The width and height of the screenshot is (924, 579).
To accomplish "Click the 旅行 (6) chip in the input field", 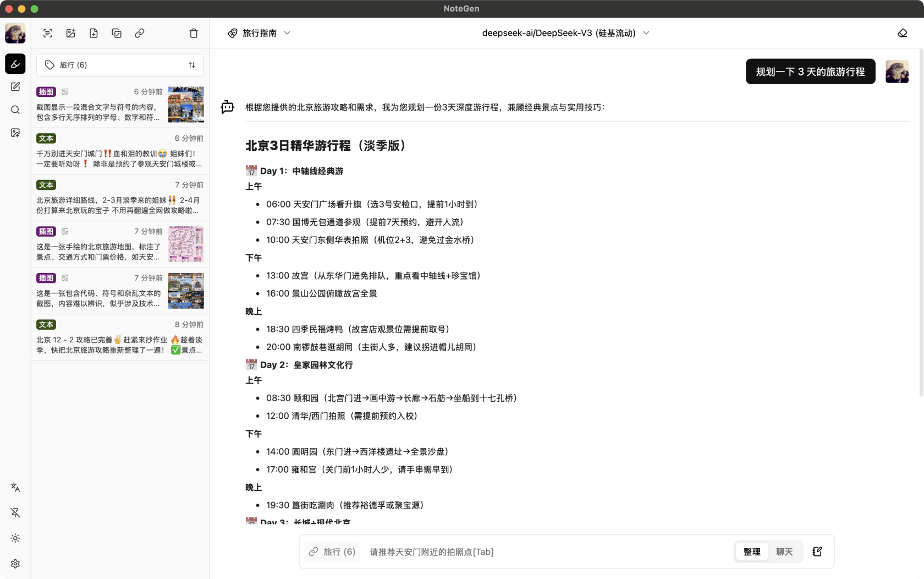I will point(332,551).
